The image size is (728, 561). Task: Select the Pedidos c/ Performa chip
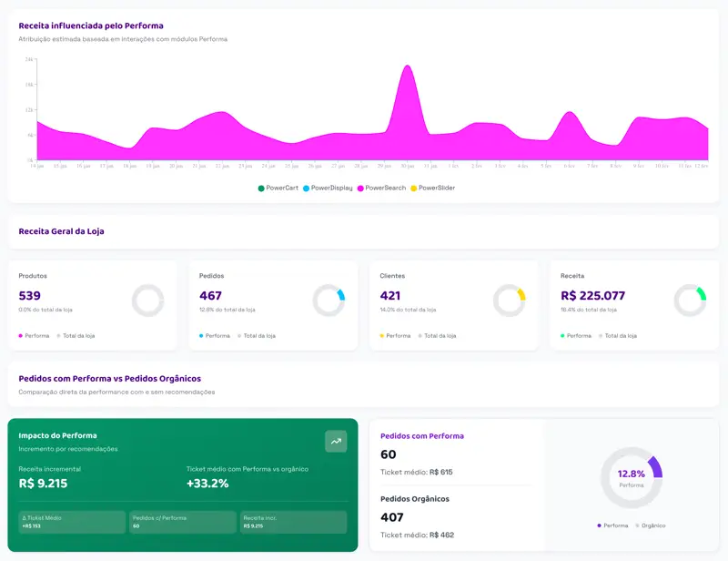pyautogui.click(x=182, y=522)
